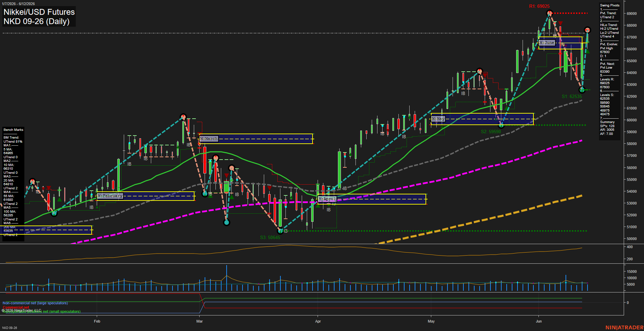Click the M:June monthly range label
This screenshot has width=644, height=331.
pyautogui.click(x=547, y=43)
